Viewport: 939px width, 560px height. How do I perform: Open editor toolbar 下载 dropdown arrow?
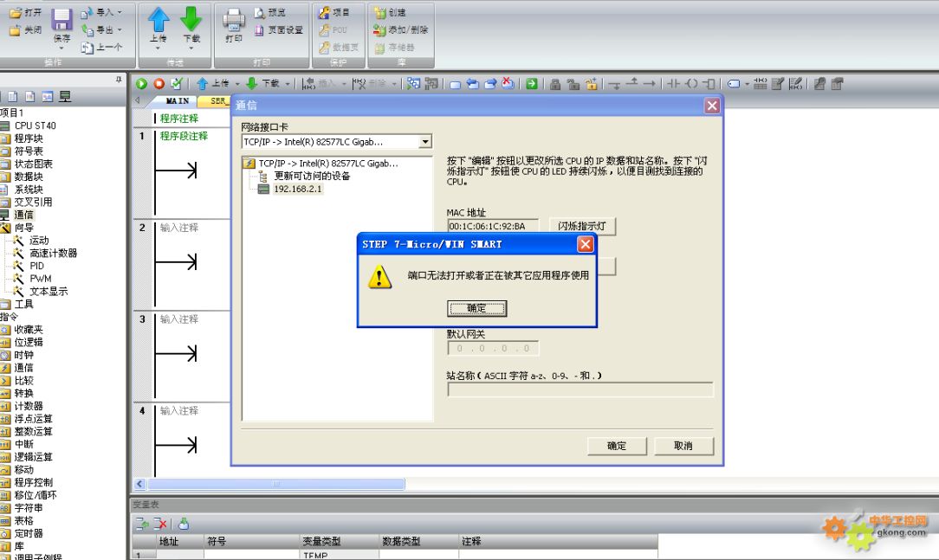click(x=288, y=84)
